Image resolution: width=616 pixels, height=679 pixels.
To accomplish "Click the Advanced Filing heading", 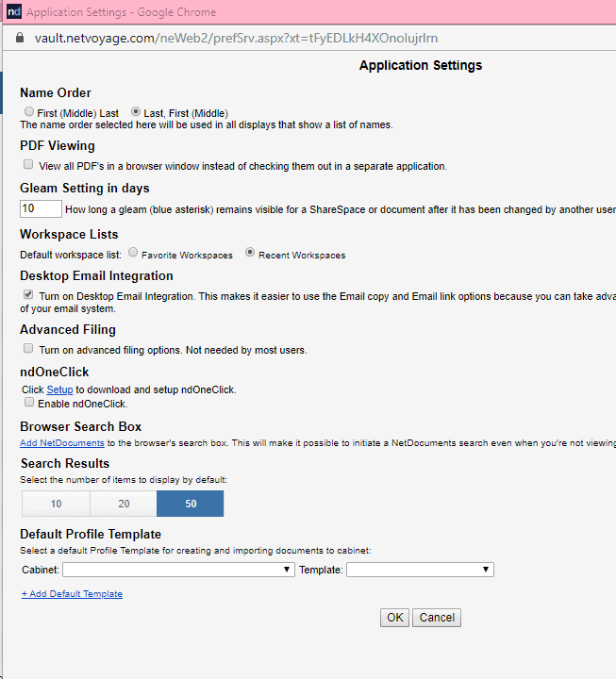I will pos(68,329).
